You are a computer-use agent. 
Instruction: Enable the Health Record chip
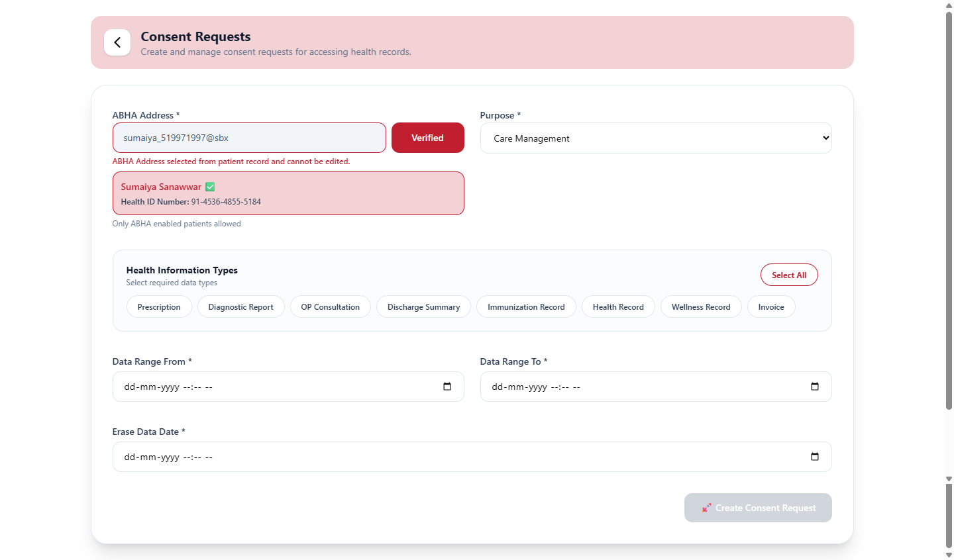(618, 307)
